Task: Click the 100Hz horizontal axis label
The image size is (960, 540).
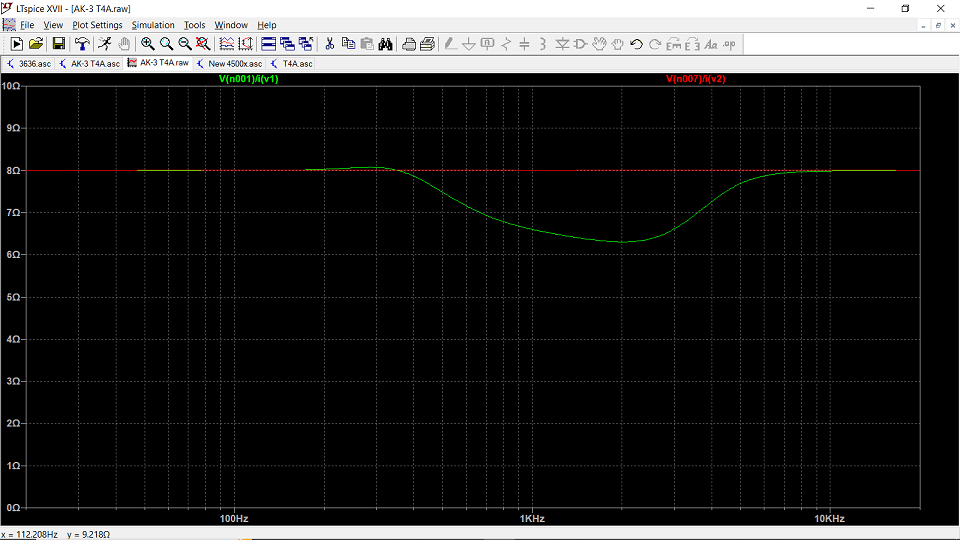Action: [234, 519]
